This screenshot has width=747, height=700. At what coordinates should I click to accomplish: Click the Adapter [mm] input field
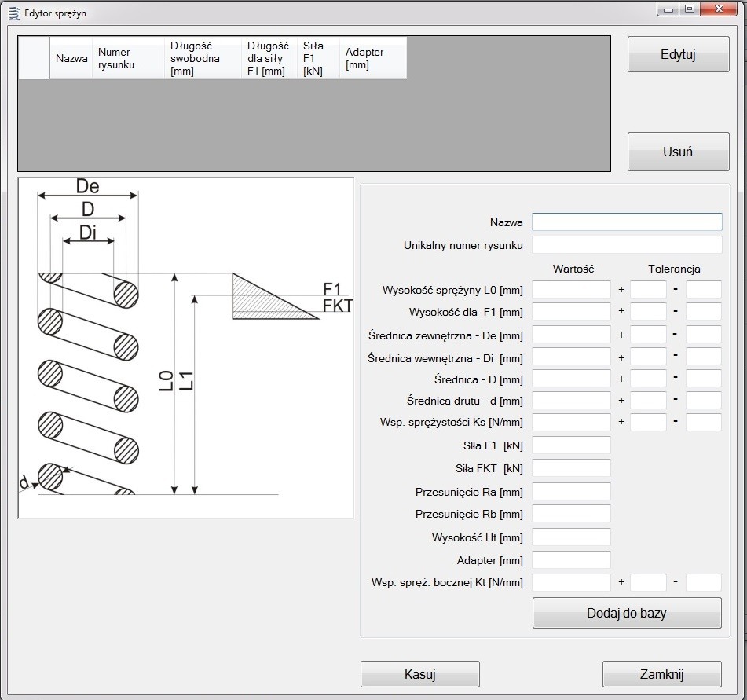pos(570,560)
